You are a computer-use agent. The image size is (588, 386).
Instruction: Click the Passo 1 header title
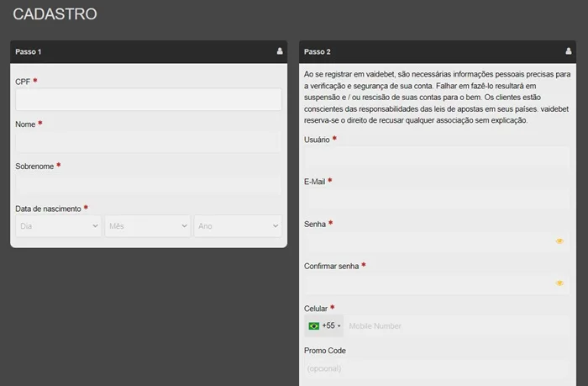[28, 52]
